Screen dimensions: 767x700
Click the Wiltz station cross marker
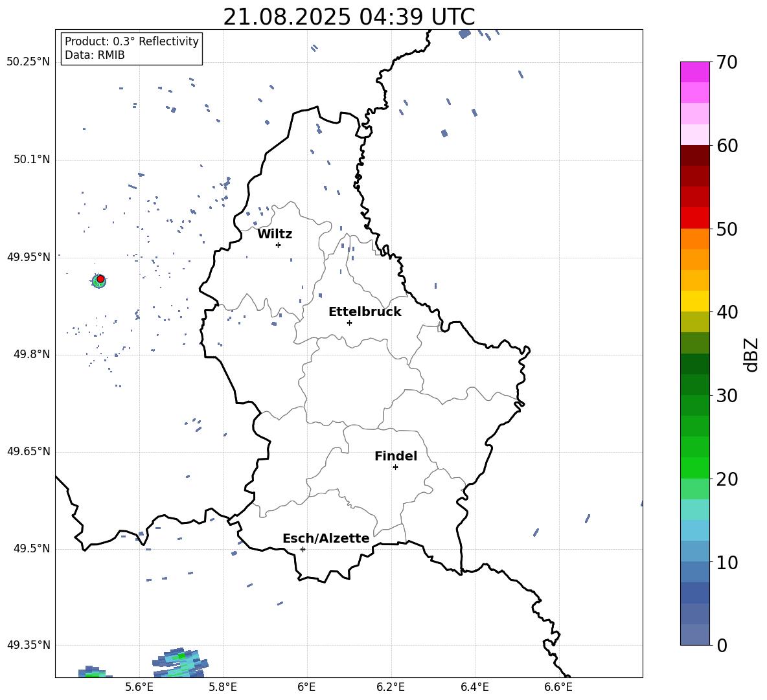tap(278, 245)
